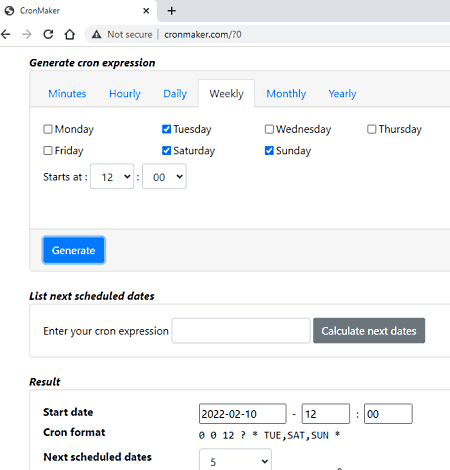The height and width of the screenshot is (470, 450).
Task: Uncheck the Tuesday checkbox
Action: pyautogui.click(x=166, y=129)
